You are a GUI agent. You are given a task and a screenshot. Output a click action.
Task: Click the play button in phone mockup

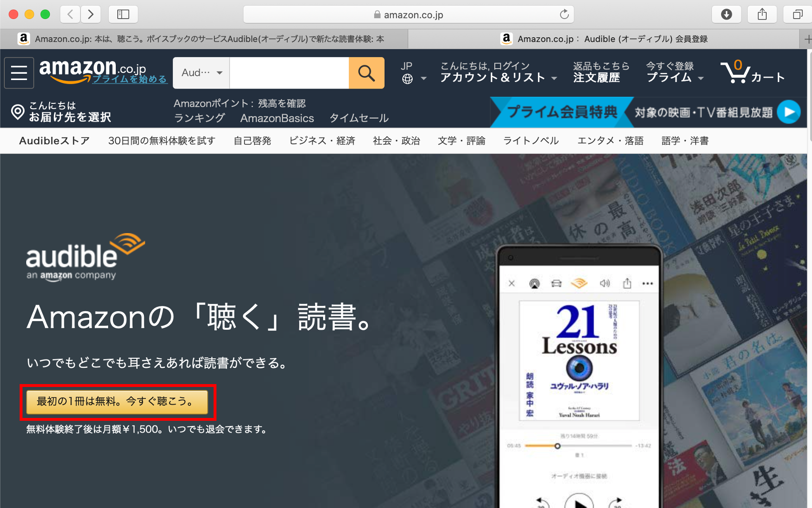click(x=579, y=501)
